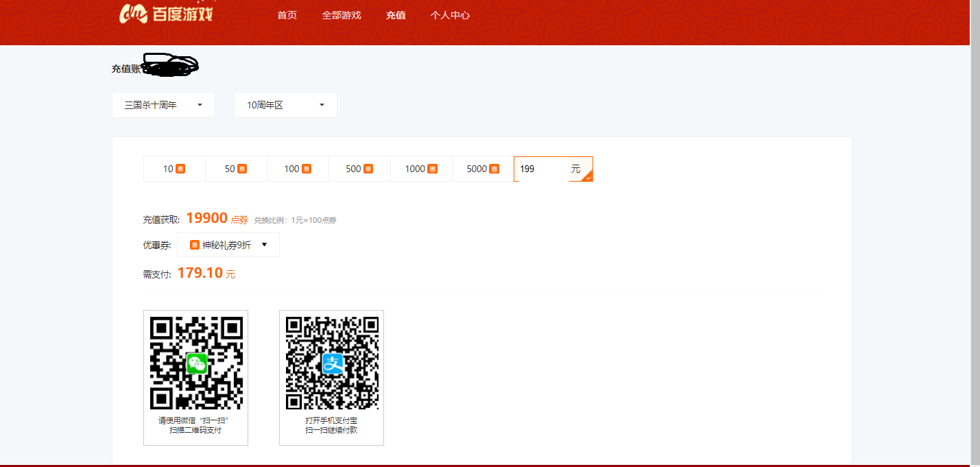Image resolution: width=980 pixels, height=467 pixels.
Task: Click the Alipay logo in QR code
Action: (332, 363)
